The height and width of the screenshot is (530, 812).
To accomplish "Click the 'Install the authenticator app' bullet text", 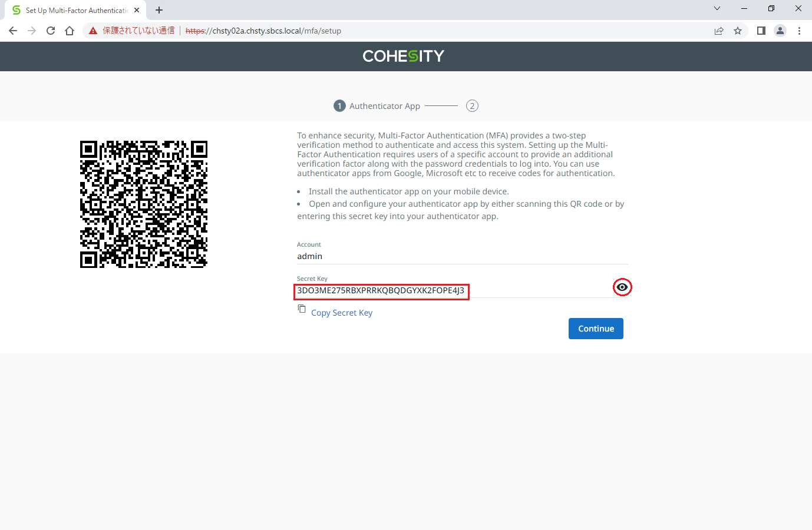I will (x=409, y=191).
